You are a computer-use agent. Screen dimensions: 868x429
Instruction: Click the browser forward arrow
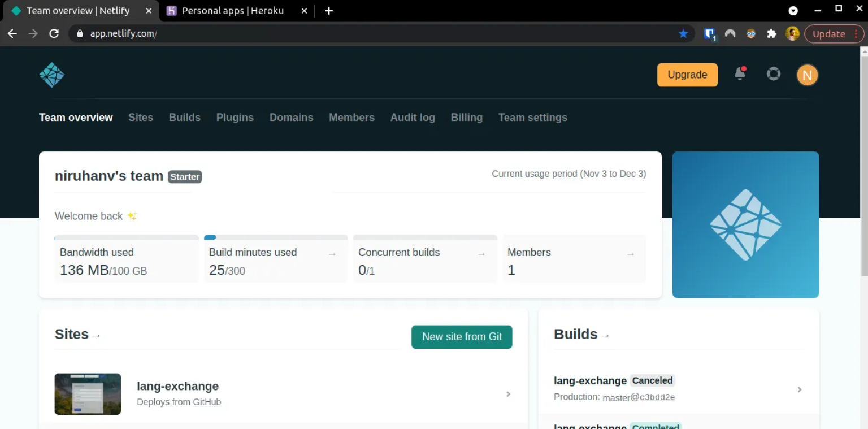[x=33, y=33]
